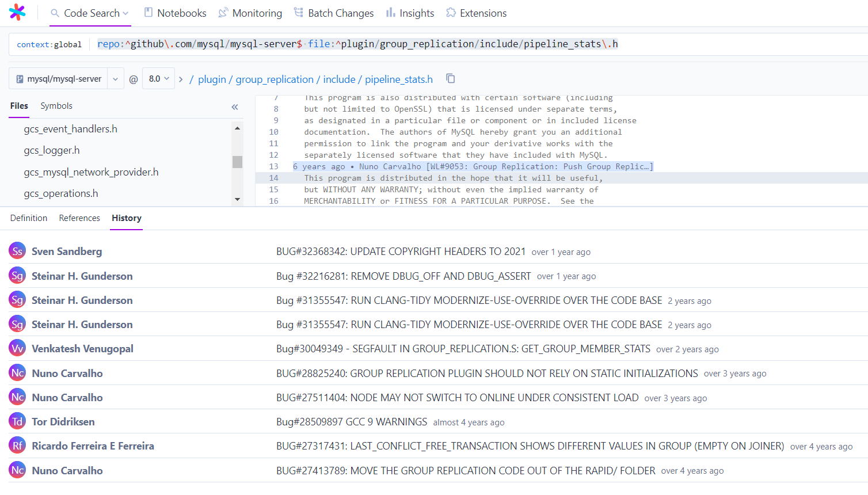Screen dimensions: 868x495
Task: Click Ricardo Ferreira E Ferreira's avatar
Action: pyautogui.click(x=18, y=445)
